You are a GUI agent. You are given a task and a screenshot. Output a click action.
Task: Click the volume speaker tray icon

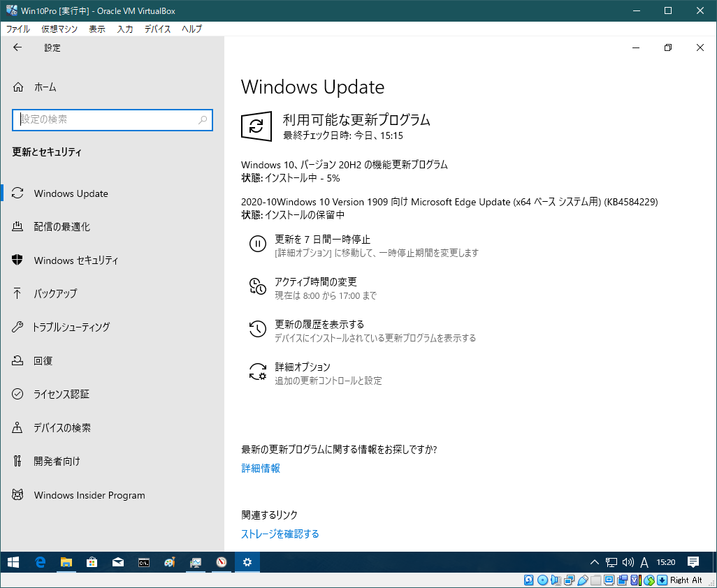click(628, 562)
